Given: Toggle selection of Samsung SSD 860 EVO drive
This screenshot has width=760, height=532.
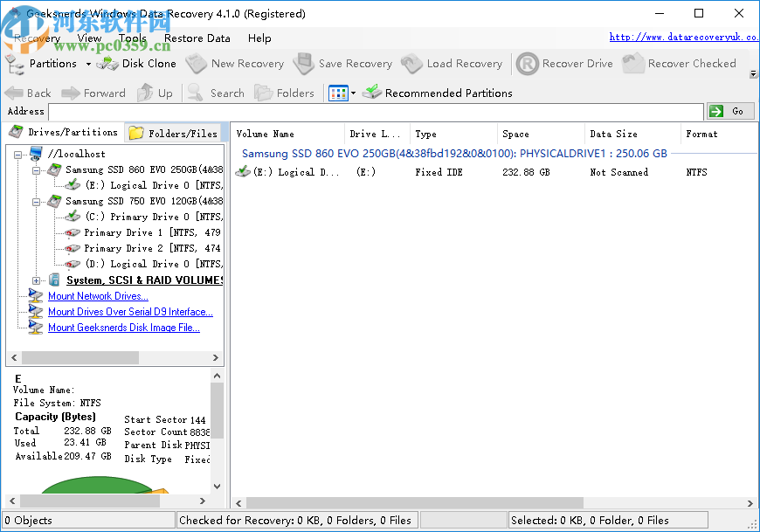Looking at the screenshot, I should point(54,169).
